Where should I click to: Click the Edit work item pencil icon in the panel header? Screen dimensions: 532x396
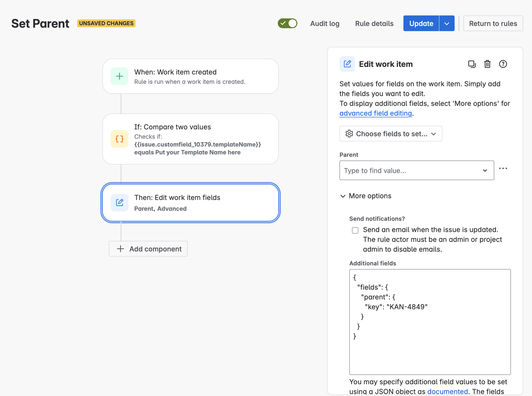tap(347, 64)
